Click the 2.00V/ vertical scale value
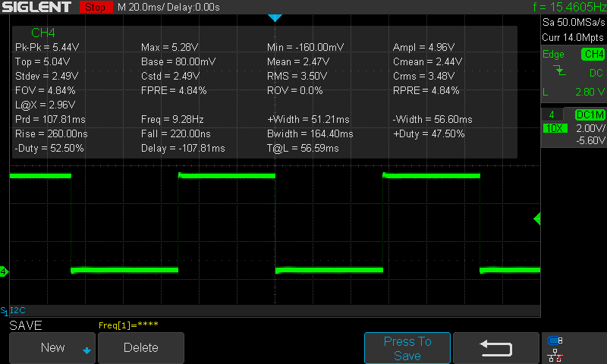 590,128
